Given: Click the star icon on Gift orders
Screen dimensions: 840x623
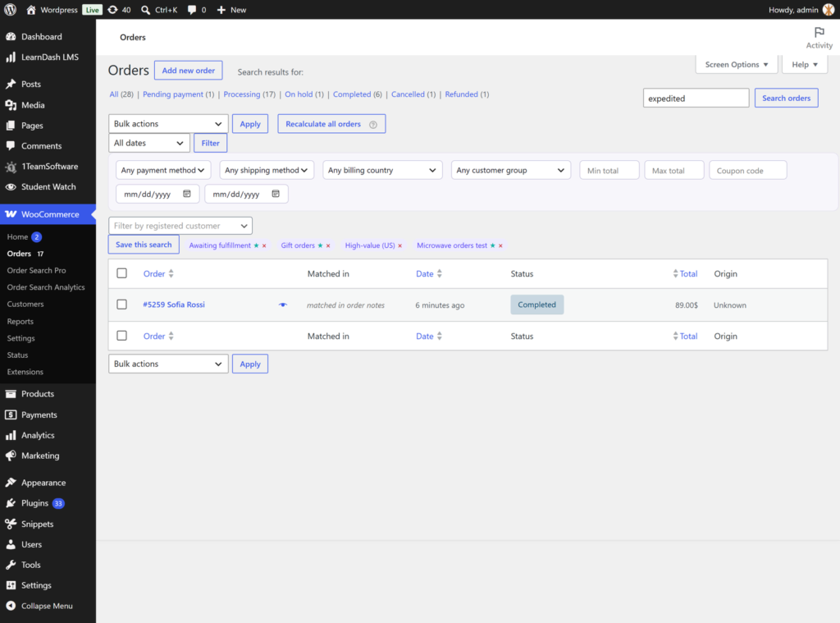Looking at the screenshot, I should 321,245.
